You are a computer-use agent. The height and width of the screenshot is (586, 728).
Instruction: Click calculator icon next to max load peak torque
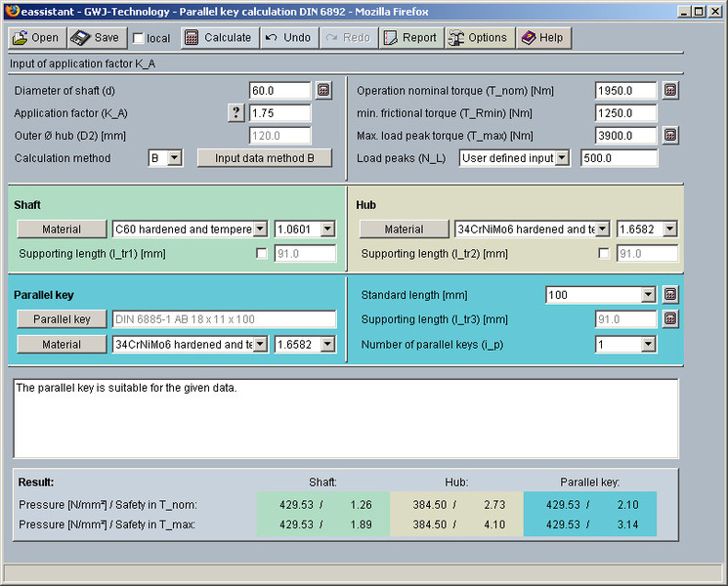(670, 135)
